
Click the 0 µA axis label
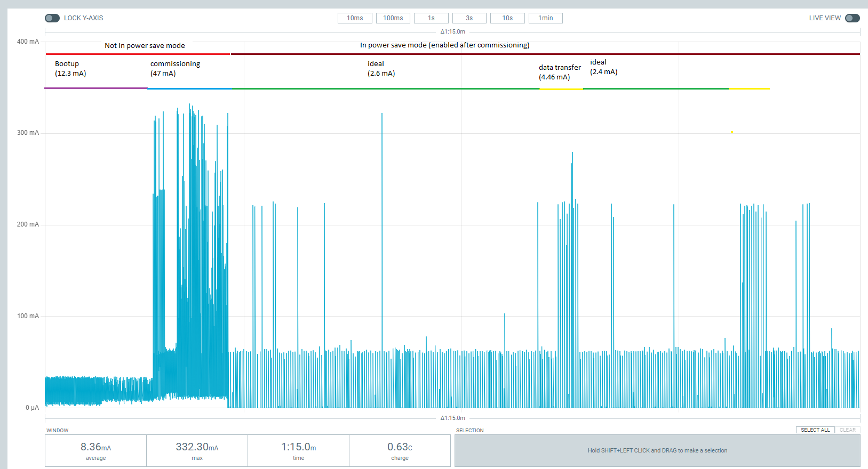[32, 408]
